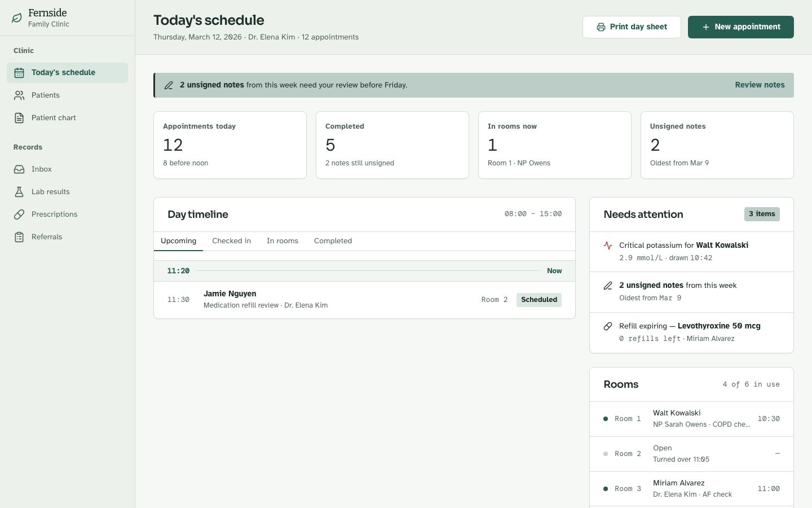Select the Room 2 Open row
Viewport: 812px width, 508px height.
[691, 454]
